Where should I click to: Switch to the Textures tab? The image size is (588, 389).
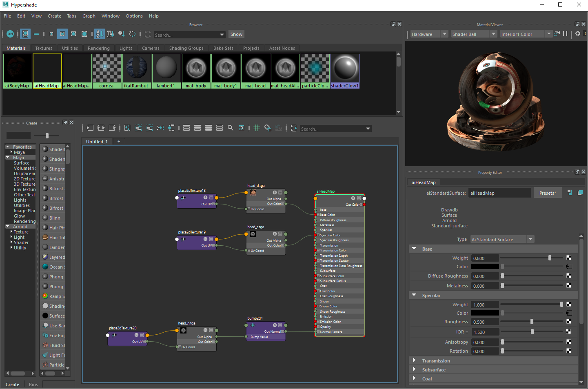(x=44, y=48)
